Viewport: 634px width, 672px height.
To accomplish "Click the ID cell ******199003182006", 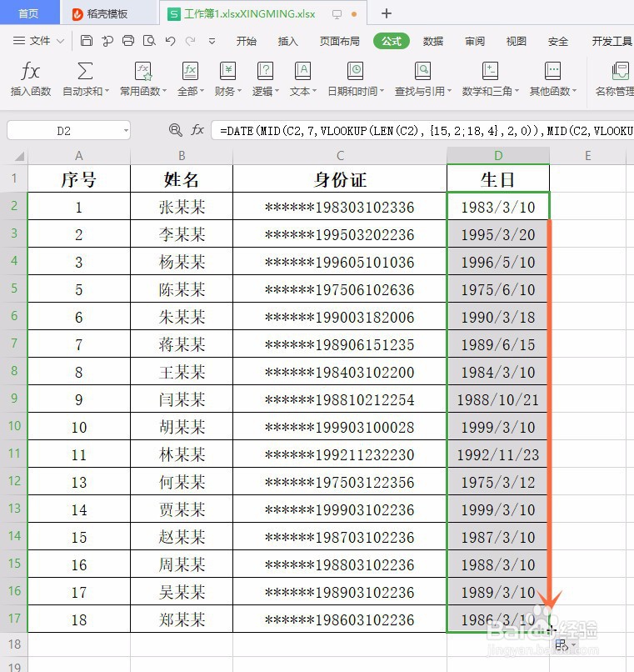I will [x=340, y=317].
